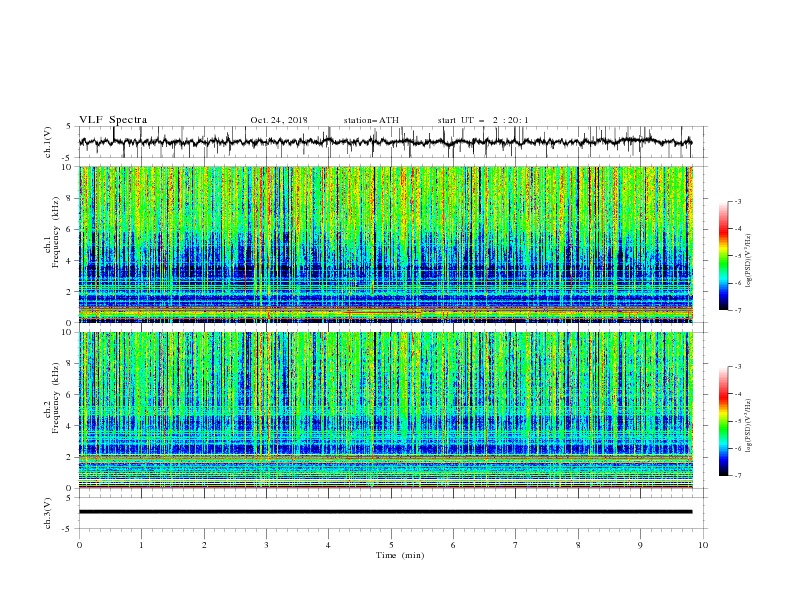This screenshot has width=792, height=612.
Task: Click the "8" tick on the time axis
Action: pyautogui.click(x=578, y=545)
